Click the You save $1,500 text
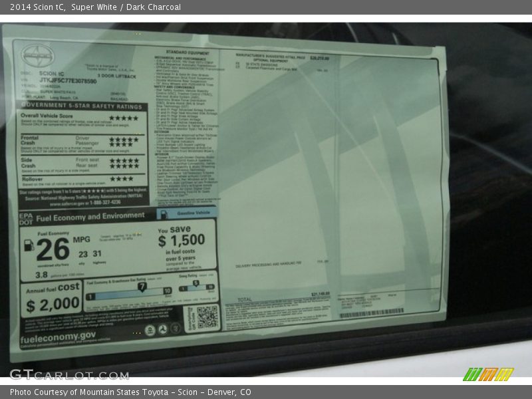The image size is (532, 399). [181, 238]
